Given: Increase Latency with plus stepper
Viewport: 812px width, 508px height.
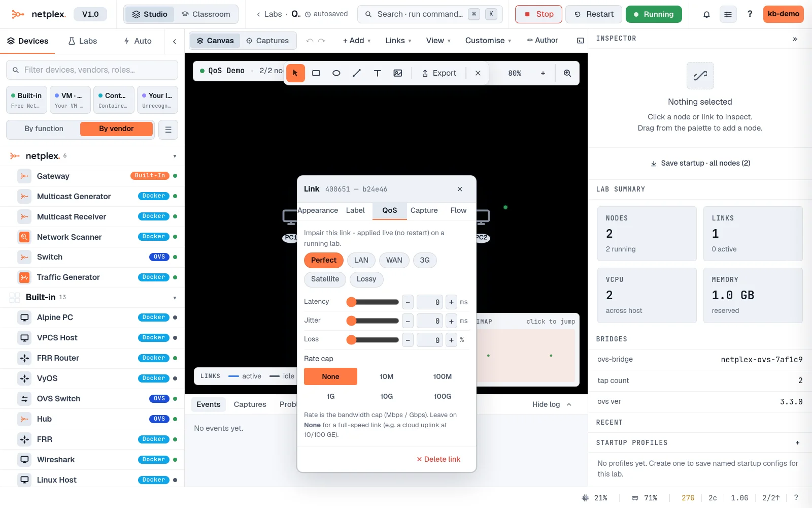Looking at the screenshot, I should (x=451, y=302).
